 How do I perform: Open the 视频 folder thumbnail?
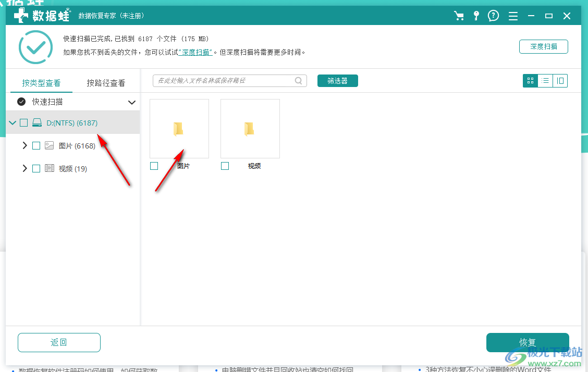coord(250,129)
